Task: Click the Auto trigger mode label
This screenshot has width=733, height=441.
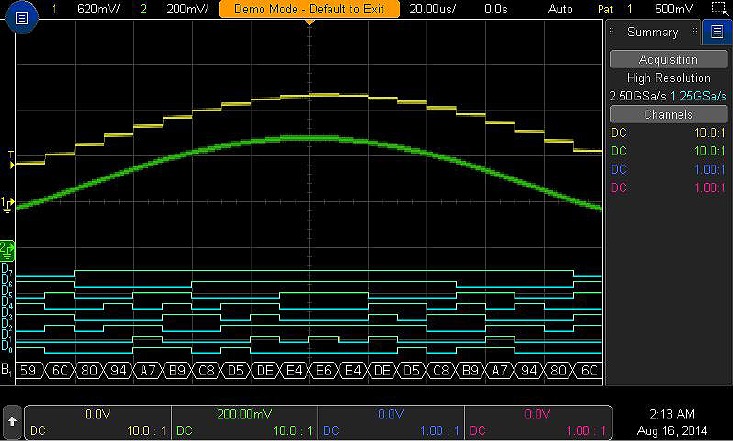Action: pyautogui.click(x=560, y=9)
